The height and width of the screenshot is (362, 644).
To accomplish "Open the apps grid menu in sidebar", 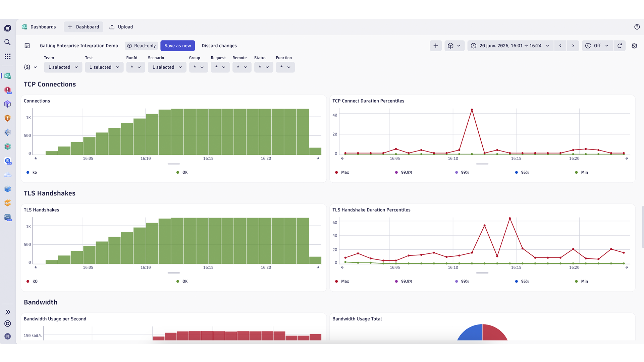I will click(7, 56).
